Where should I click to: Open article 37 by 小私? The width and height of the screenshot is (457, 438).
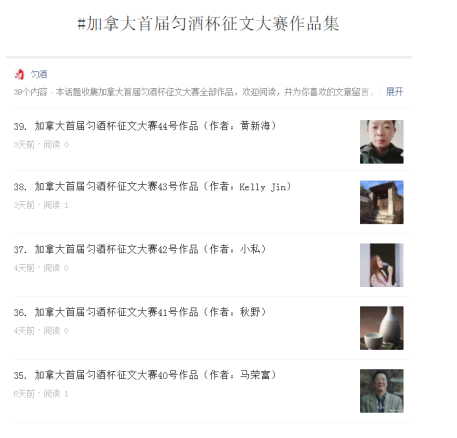coord(140,249)
